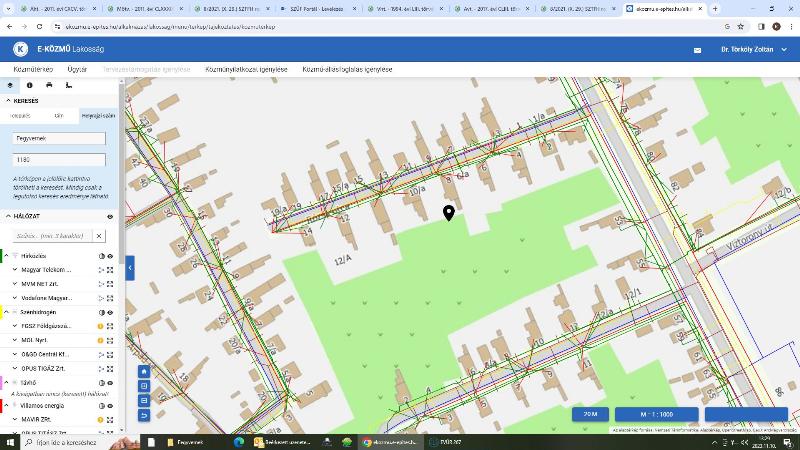Zoom to extent of MVM NET Zrt. network

click(x=110, y=284)
